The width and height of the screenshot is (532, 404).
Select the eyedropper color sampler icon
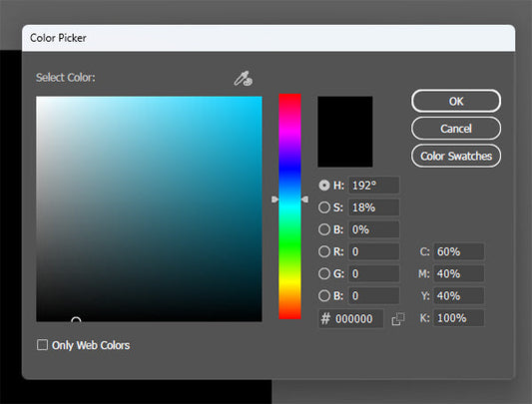(x=244, y=79)
